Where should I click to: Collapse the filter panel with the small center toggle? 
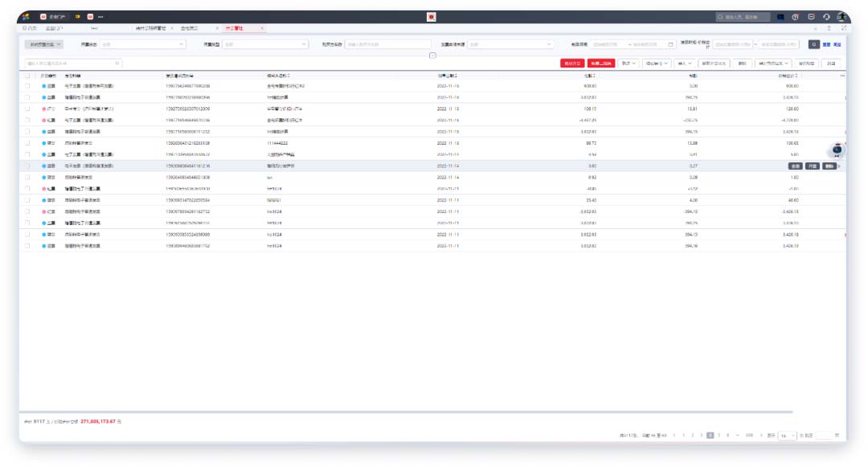pyautogui.click(x=432, y=55)
